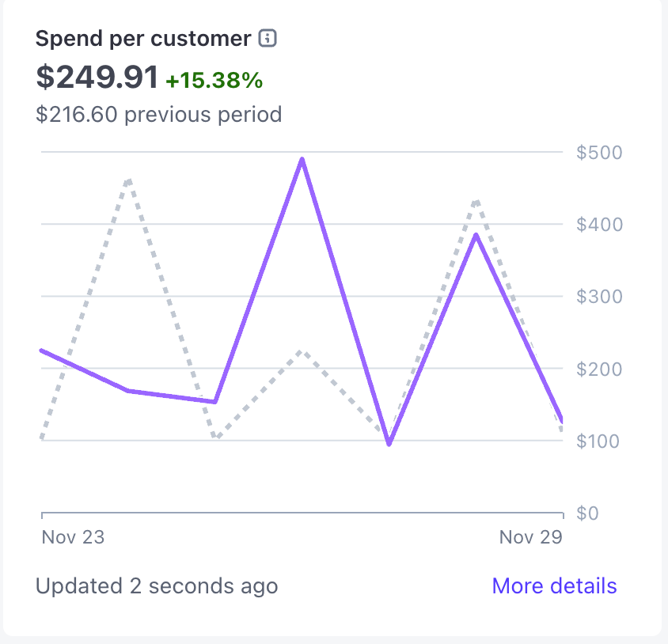Screen dimensions: 668x644
Task: Click the $400 axis label
Action: (599, 225)
